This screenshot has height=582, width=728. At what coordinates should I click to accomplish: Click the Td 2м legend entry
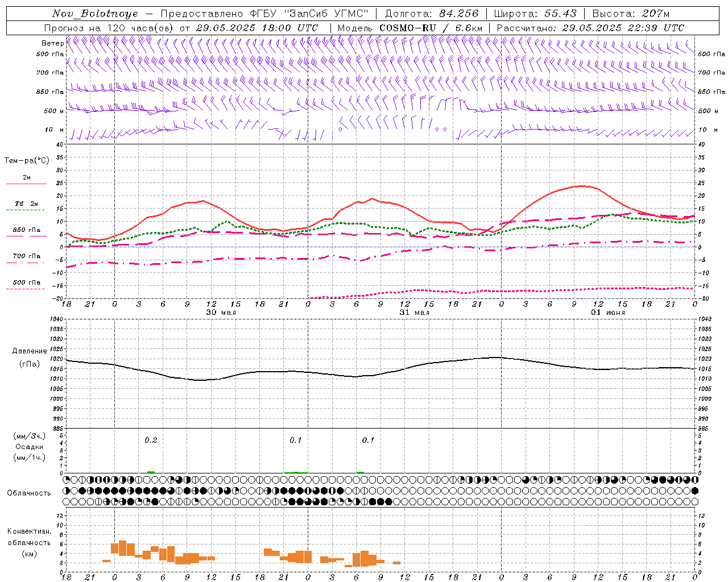click(x=26, y=203)
